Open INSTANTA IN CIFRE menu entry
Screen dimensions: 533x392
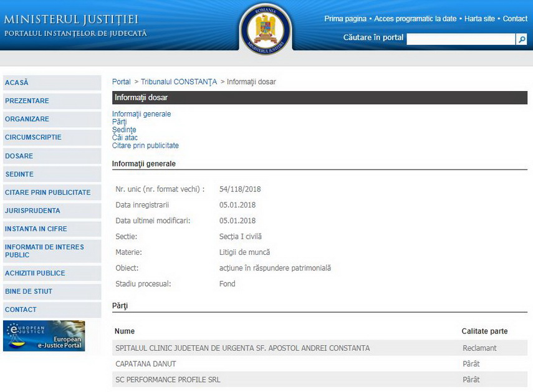[x=36, y=229]
